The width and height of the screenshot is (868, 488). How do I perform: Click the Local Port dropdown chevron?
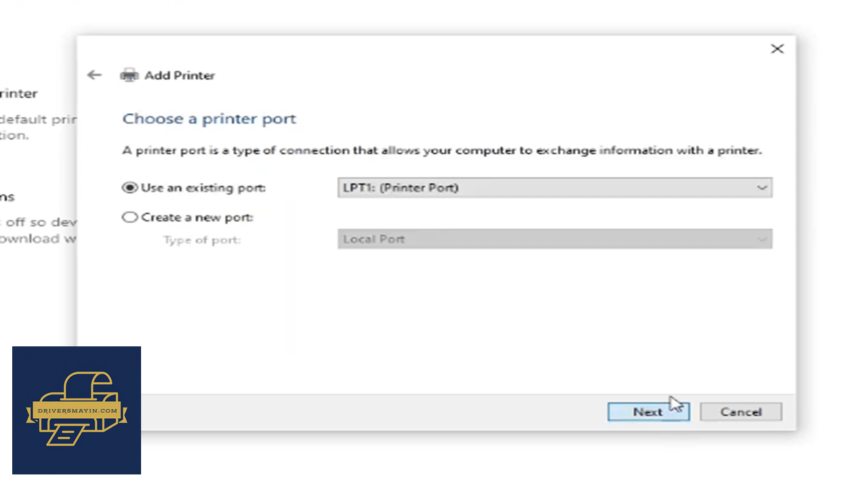point(762,239)
